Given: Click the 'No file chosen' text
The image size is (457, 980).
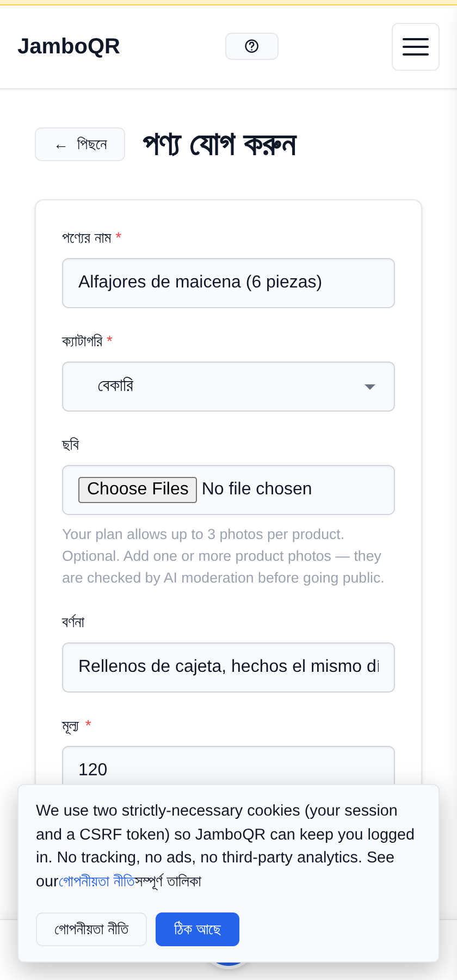Looking at the screenshot, I should [257, 489].
